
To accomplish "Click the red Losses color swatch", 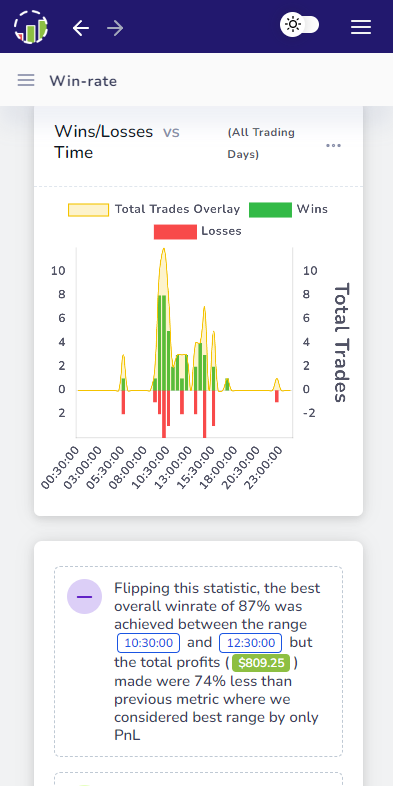I will click(175, 232).
